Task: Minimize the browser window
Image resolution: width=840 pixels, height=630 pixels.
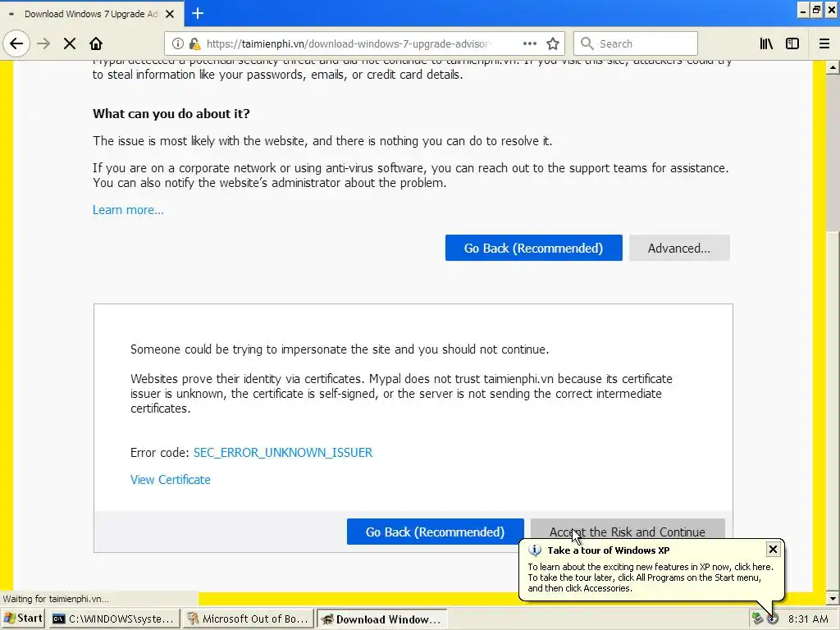Action: (803, 10)
